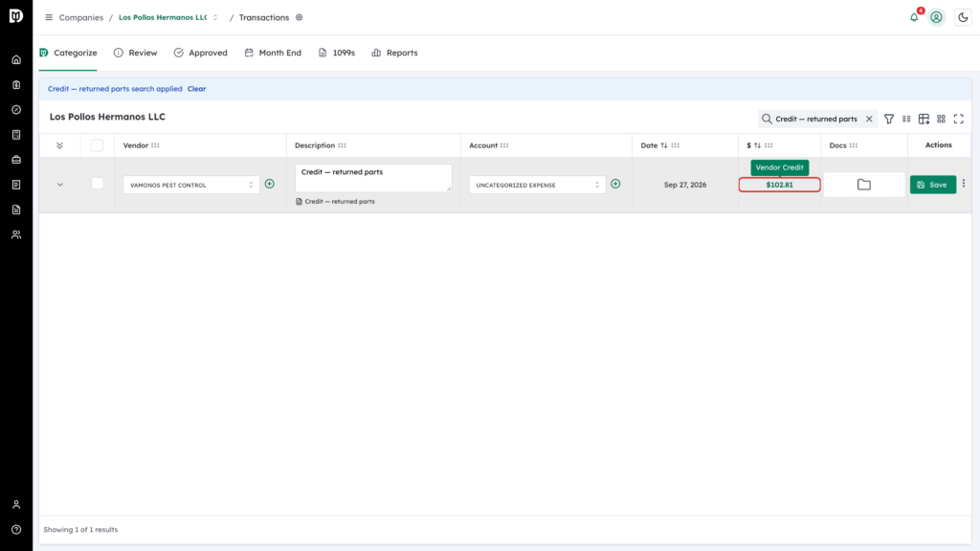Open the help question mark icon
This screenshot has width=980, height=551.
(16, 530)
